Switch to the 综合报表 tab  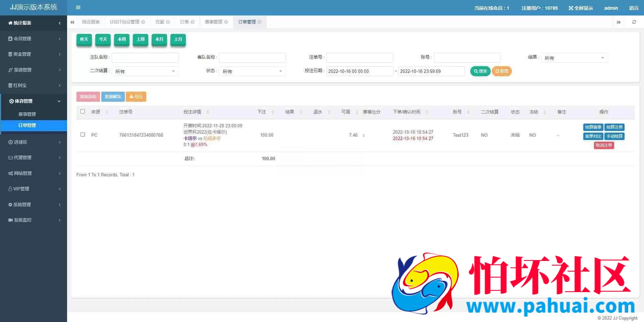click(91, 22)
